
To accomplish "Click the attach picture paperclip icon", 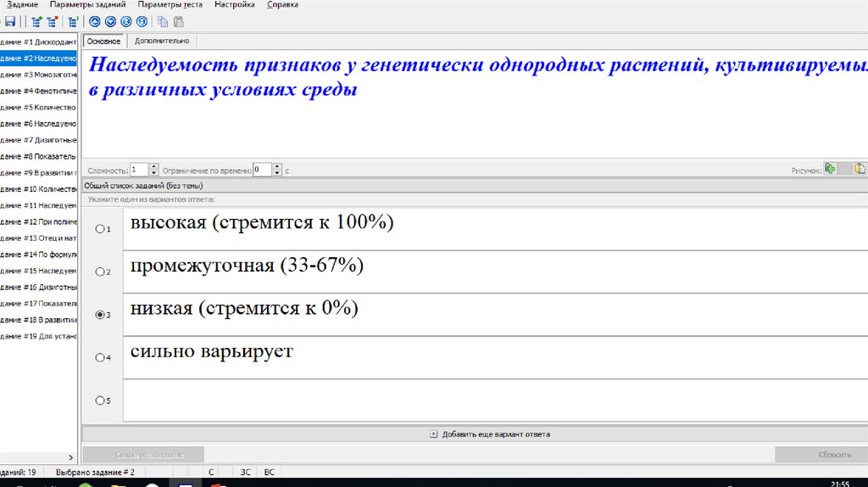I will coord(831,169).
